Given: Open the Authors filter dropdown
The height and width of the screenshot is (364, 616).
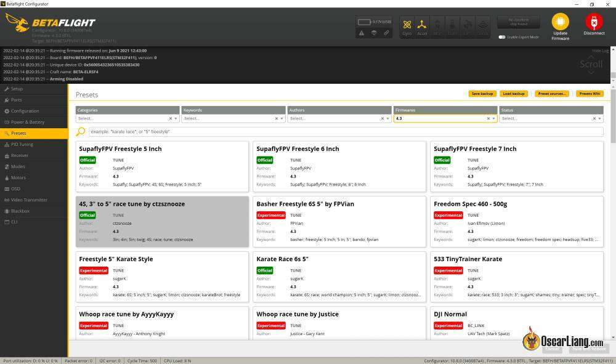Looking at the screenshot, I should [x=339, y=119].
